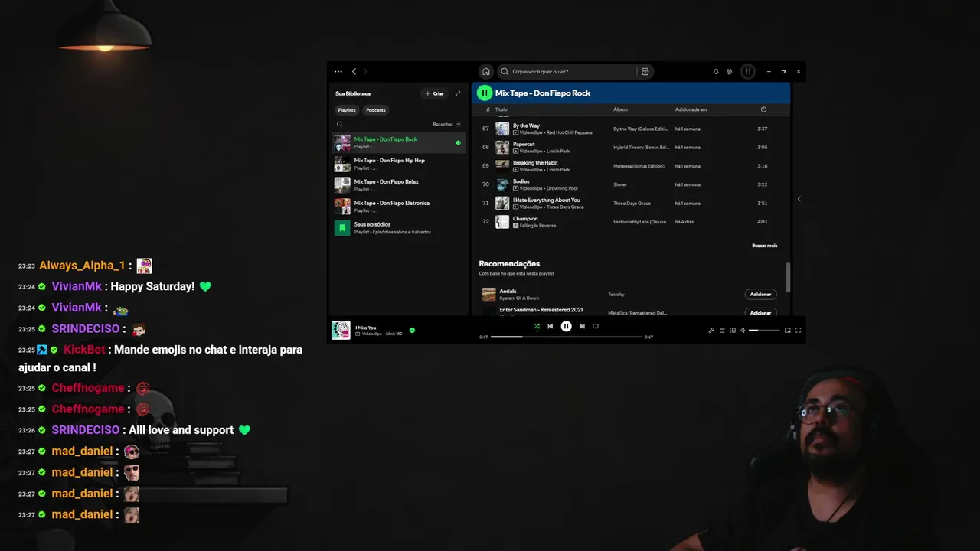Open the Recentes sort dropdown
This screenshot has height=551, width=980.
pos(447,124)
